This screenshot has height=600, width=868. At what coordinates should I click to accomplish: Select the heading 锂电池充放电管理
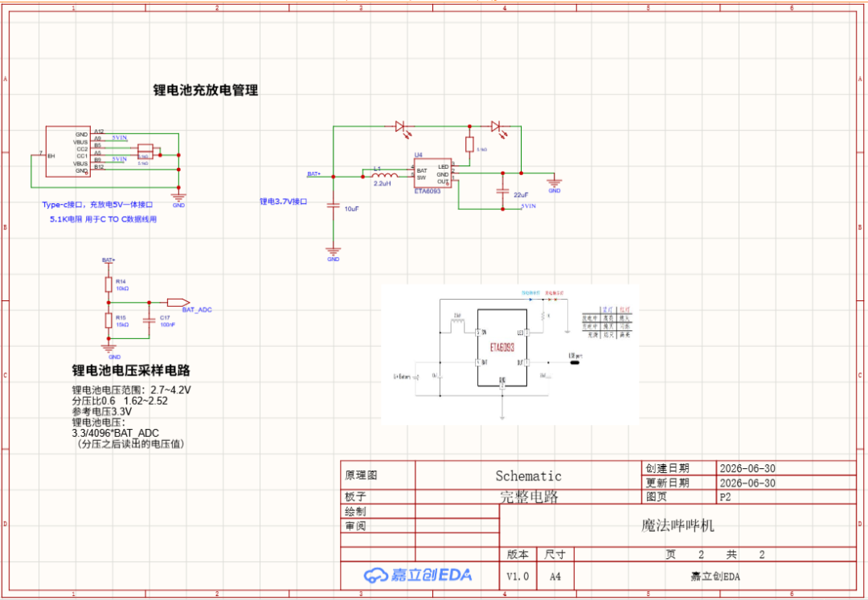point(206,90)
